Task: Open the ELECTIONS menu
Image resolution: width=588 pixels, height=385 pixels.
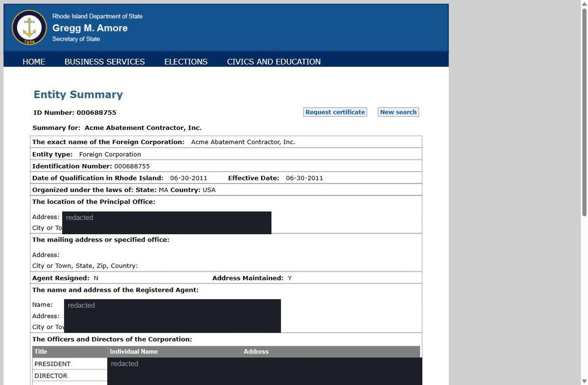Action: pos(186,62)
